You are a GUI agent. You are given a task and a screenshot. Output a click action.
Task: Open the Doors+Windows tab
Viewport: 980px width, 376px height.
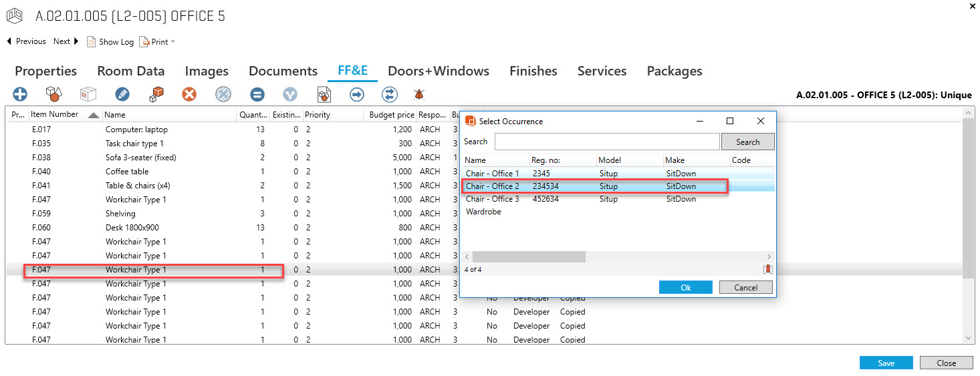click(438, 71)
